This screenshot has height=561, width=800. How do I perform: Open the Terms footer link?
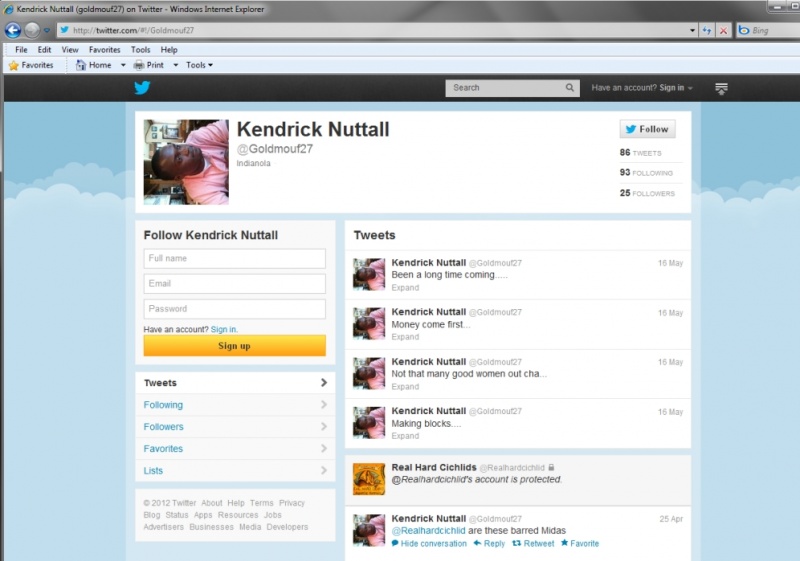[x=262, y=503]
